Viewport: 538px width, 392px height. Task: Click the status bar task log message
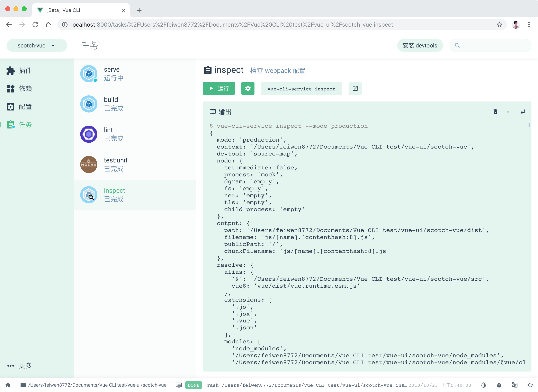click(307, 385)
